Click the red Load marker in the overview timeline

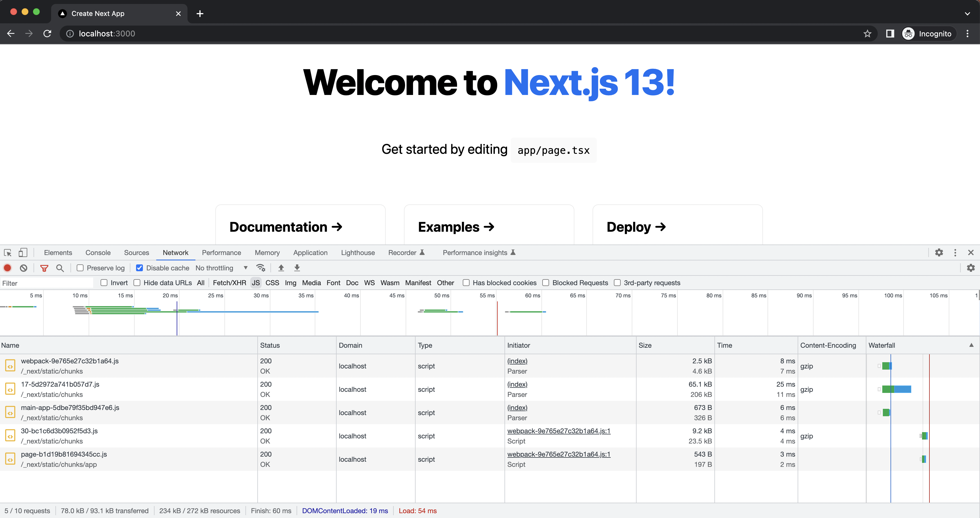coord(497,318)
